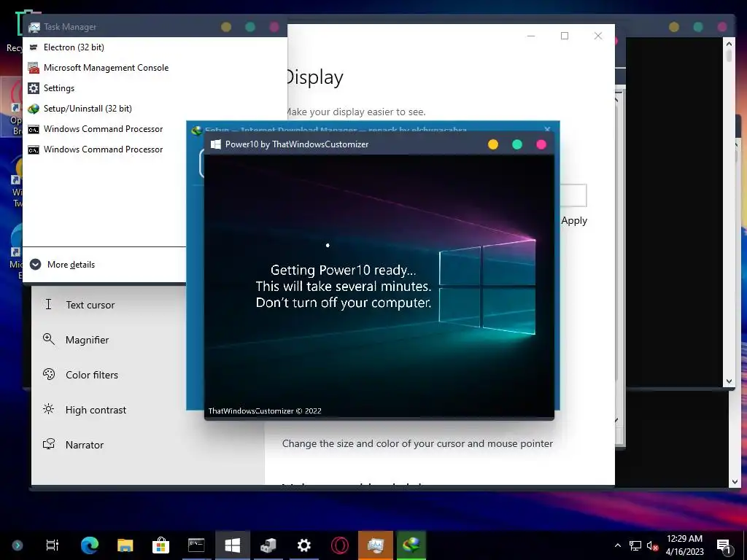The image size is (747, 560).
Task: Open Opera browser from the taskbar
Action: 340,545
